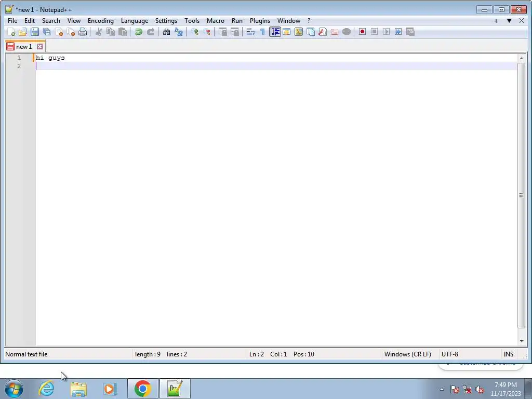The image size is (532, 399).
Task: Open the Settings menu
Action: pyautogui.click(x=166, y=21)
